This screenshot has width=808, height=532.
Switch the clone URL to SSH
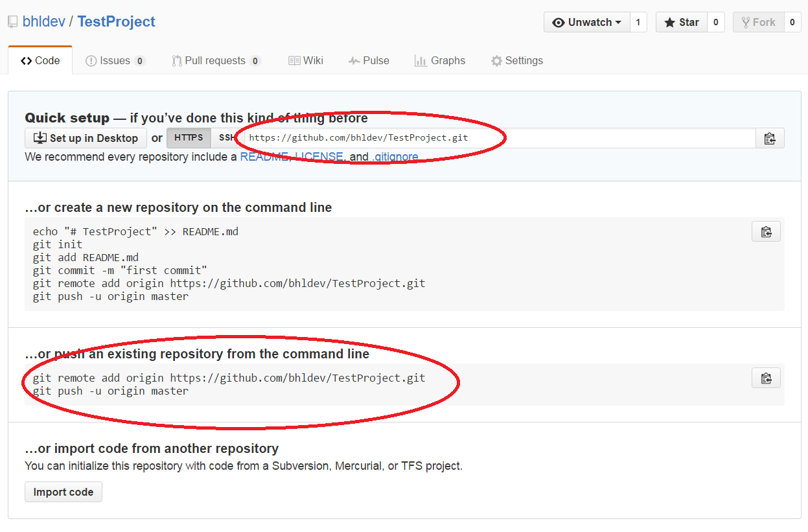[228, 137]
